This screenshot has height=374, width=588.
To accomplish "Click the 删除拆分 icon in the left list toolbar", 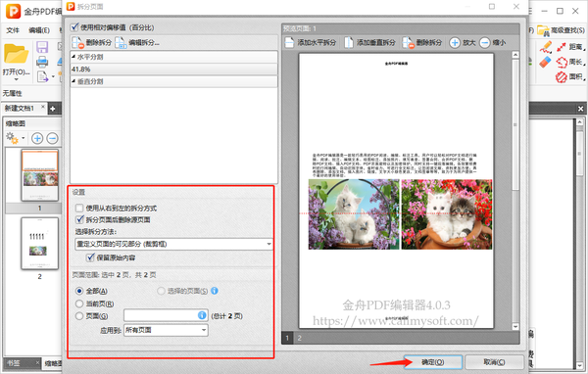I will coord(78,43).
